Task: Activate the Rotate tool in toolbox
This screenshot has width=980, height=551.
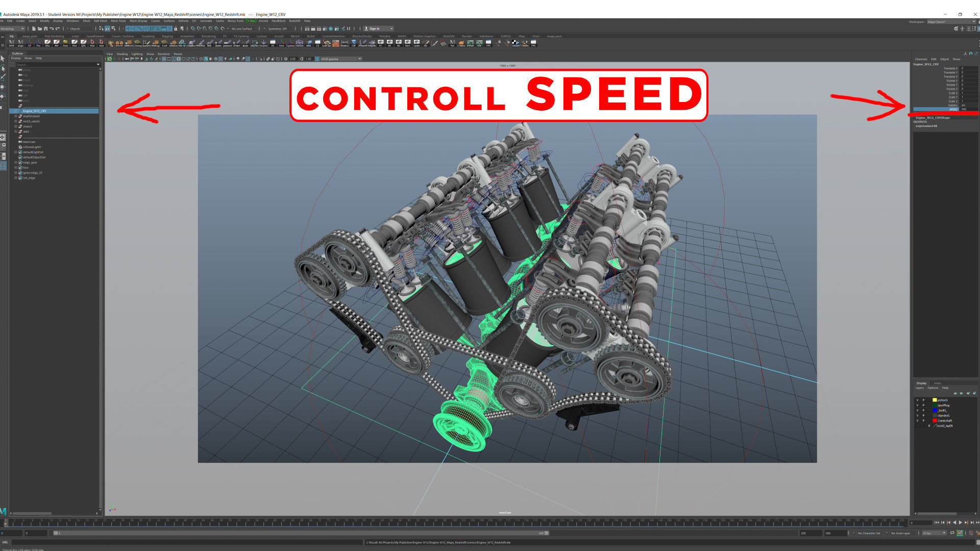Action: point(3,96)
